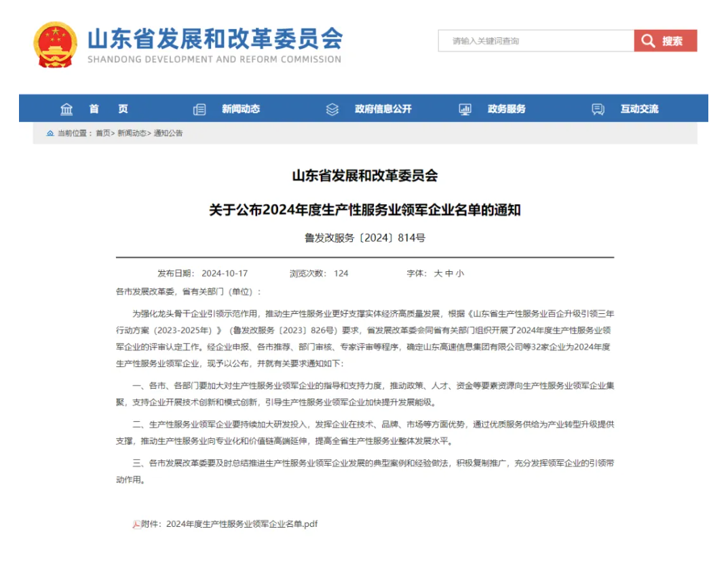Click the home building icon in navbar
This screenshot has height=571, width=728.
pyautogui.click(x=66, y=109)
